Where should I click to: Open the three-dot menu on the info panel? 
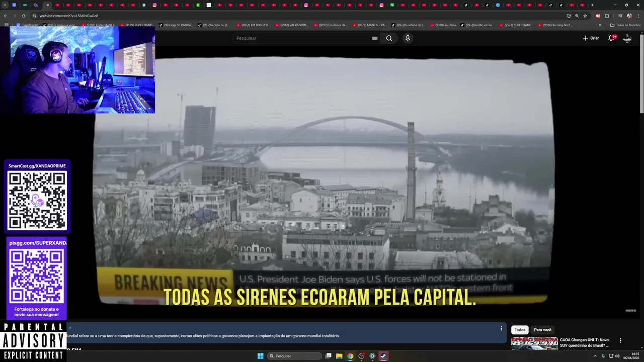[501, 328]
